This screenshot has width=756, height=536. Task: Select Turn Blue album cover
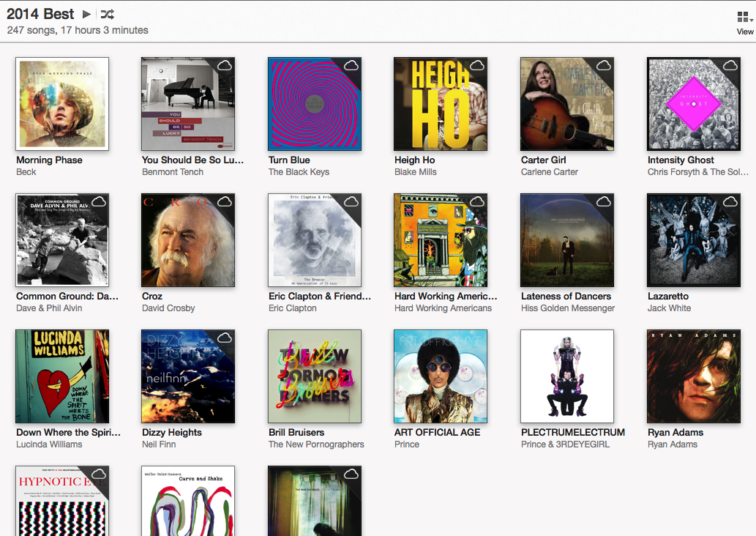(315, 104)
